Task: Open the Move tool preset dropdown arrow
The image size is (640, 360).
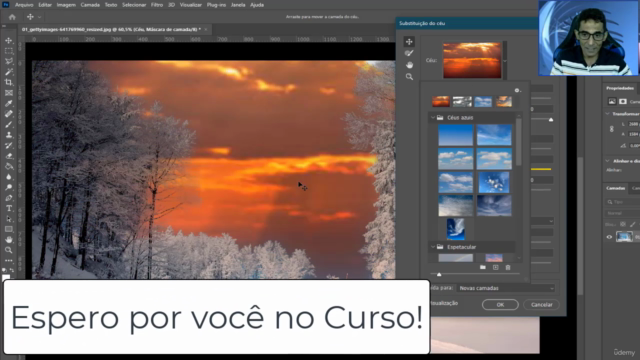Action: pyautogui.click(x=40, y=17)
